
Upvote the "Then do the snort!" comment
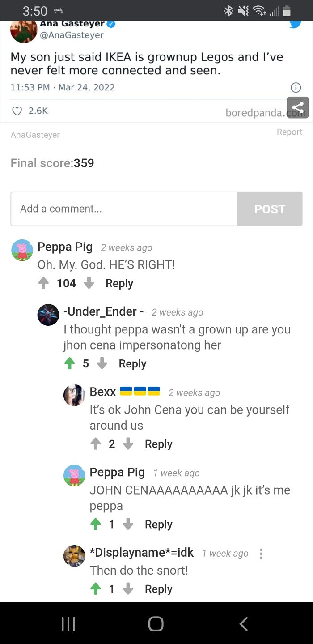point(95,589)
